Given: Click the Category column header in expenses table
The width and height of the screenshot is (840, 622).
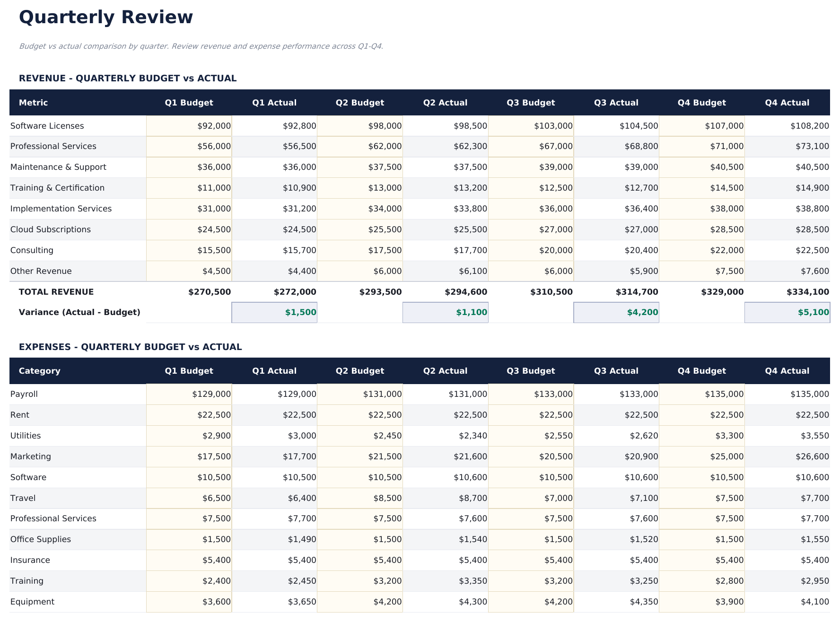Looking at the screenshot, I should click(x=40, y=371).
